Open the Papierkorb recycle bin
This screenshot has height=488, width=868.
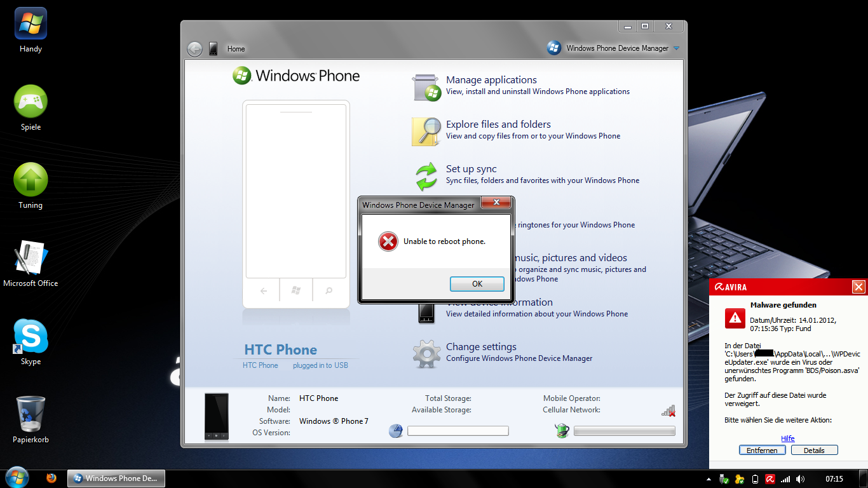click(31, 421)
